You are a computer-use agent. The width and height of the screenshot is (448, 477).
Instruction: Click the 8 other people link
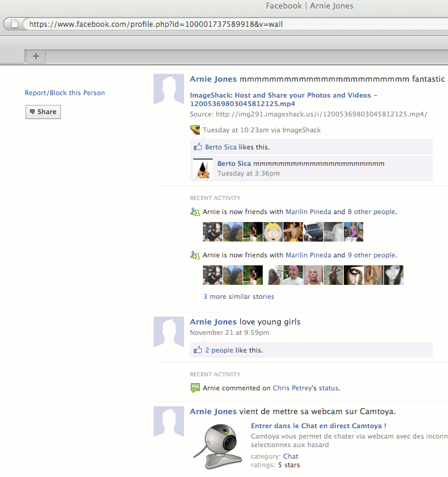pyautogui.click(x=372, y=212)
